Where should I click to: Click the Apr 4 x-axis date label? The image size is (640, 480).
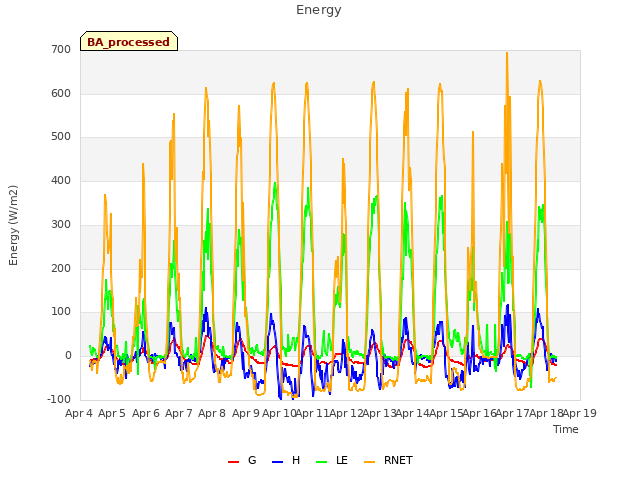pyautogui.click(x=79, y=413)
